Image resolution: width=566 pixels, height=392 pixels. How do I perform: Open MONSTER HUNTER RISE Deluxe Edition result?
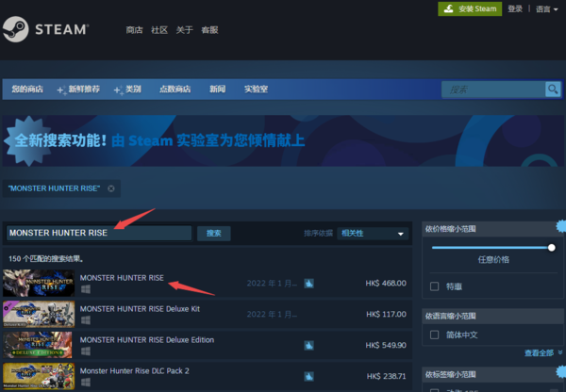[x=147, y=340]
